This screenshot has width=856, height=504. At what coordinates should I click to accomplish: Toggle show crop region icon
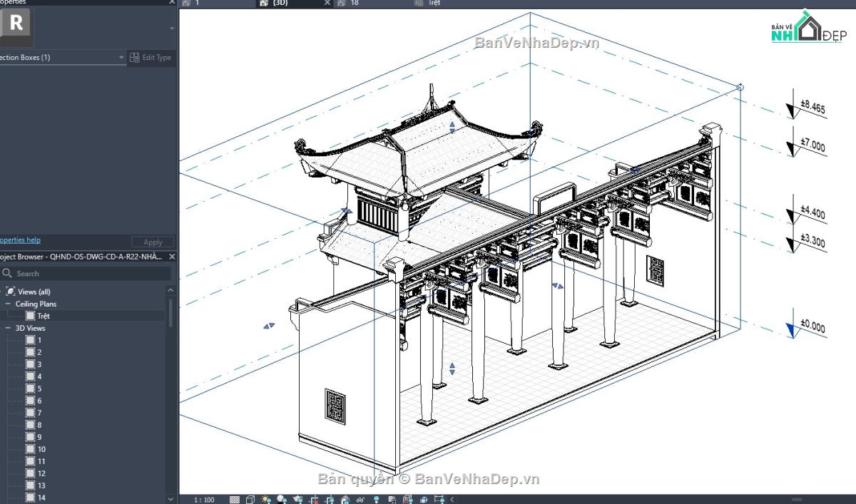coord(330,500)
